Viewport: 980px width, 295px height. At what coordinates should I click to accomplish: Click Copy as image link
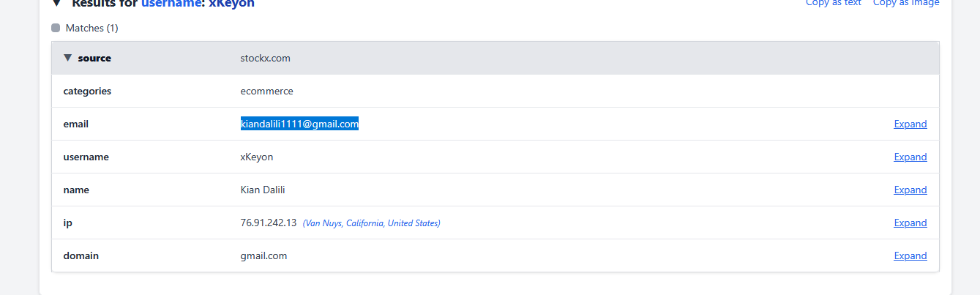point(905,3)
